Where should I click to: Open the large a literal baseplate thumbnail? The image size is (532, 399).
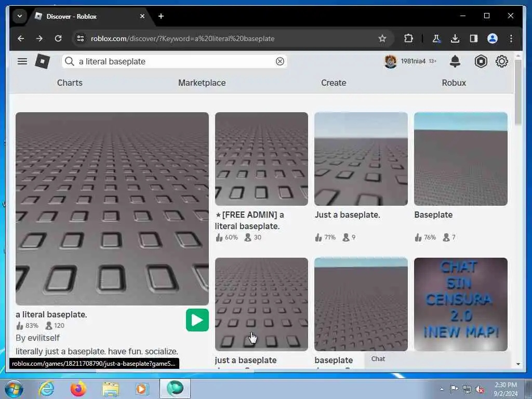112,209
